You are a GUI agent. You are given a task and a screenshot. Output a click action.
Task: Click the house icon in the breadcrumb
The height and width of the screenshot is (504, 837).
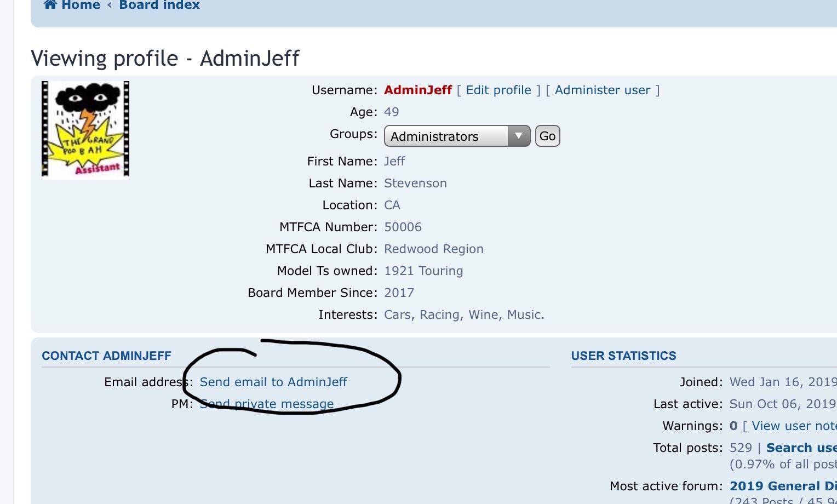tap(50, 5)
